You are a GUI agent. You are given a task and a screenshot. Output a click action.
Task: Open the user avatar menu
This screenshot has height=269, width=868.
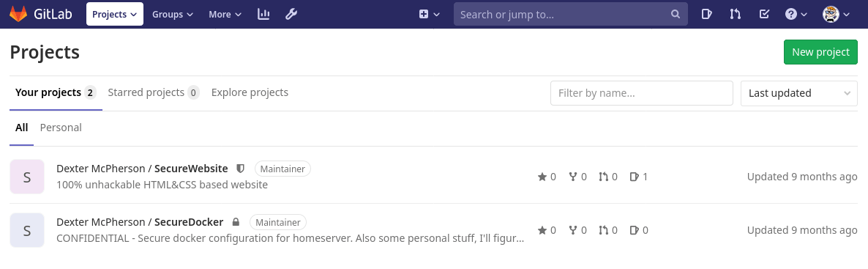click(836, 15)
